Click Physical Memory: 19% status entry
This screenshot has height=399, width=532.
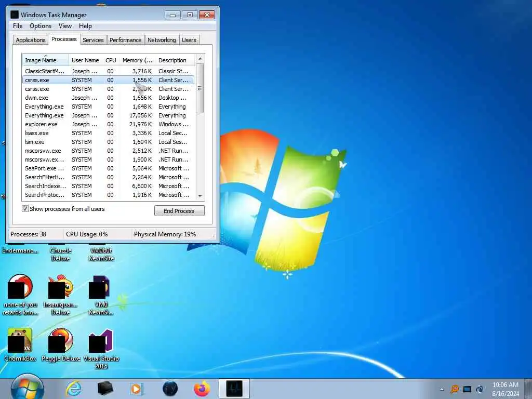pos(165,234)
